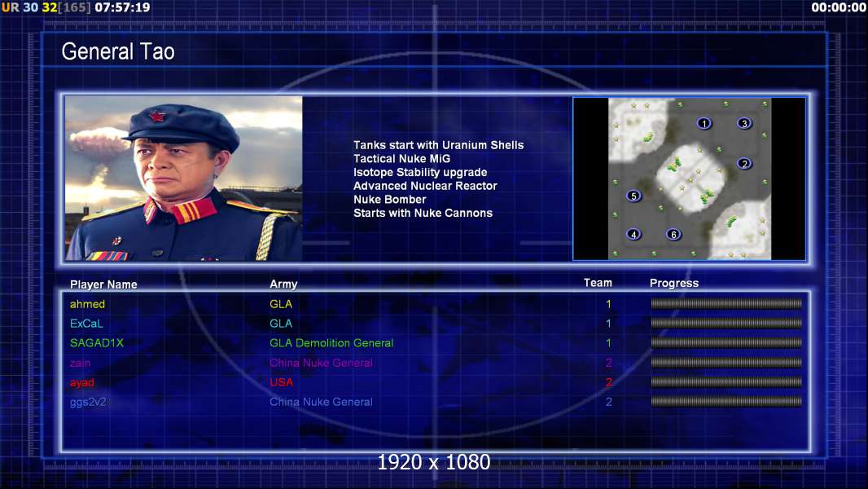Click the Tactical Nuke MiG text
Image resolution: width=868 pixels, height=489 pixels.
[x=402, y=158]
